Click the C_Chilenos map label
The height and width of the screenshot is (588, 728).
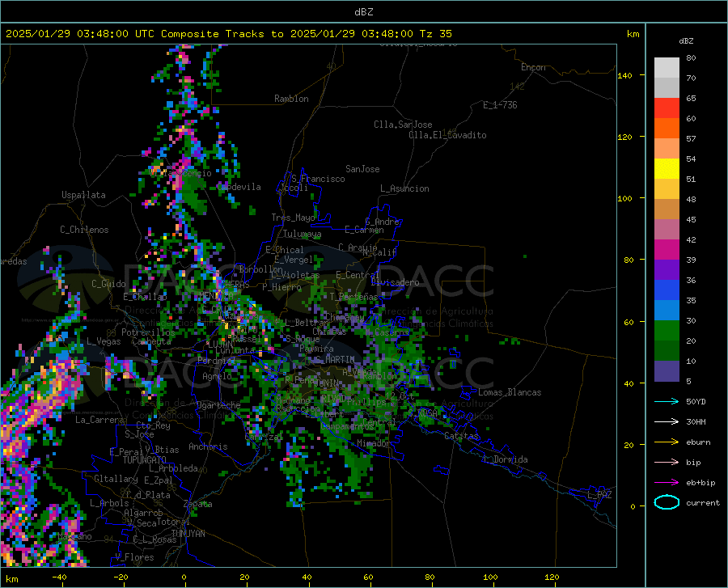pos(84,230)
